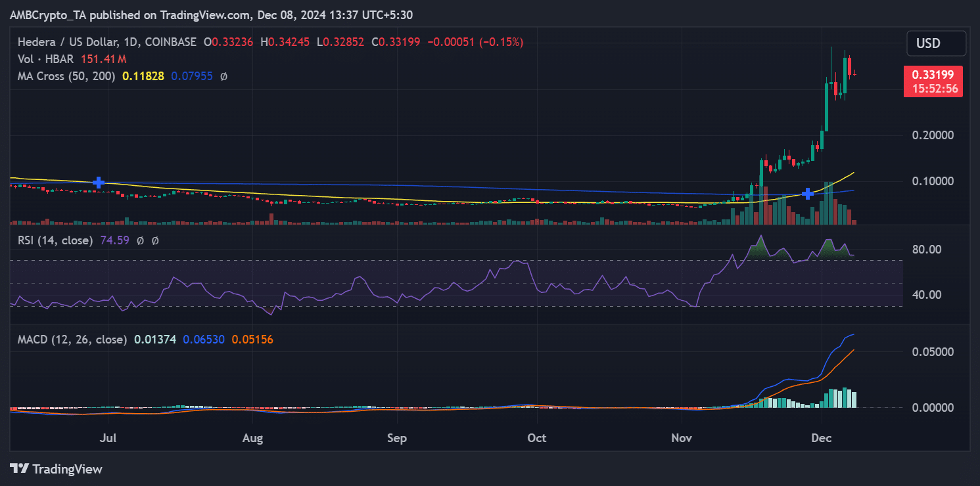Click the second ø symbol in the RSI legend

pos(155,240)
